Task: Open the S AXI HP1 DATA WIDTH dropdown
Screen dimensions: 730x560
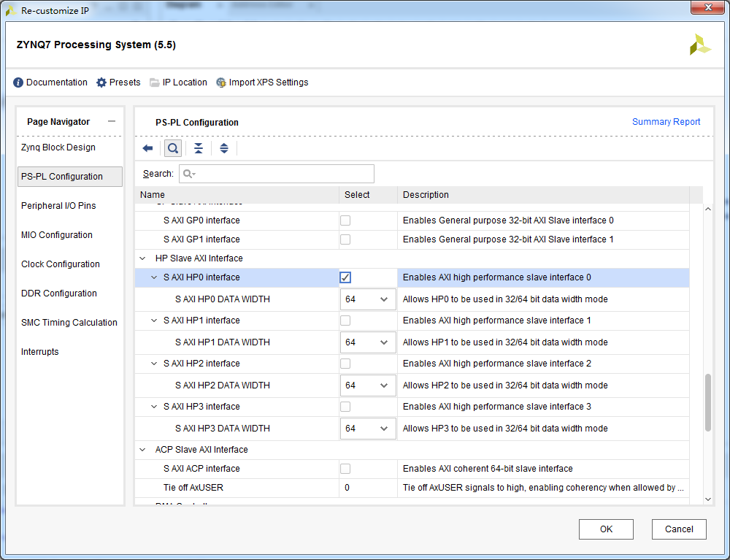Action: click(x=368, y=342)
